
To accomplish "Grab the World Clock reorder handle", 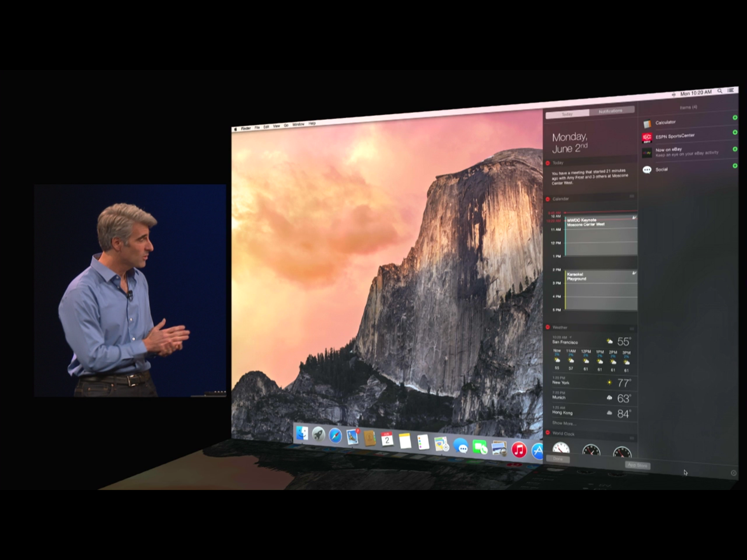I will [x=632, y=438].
